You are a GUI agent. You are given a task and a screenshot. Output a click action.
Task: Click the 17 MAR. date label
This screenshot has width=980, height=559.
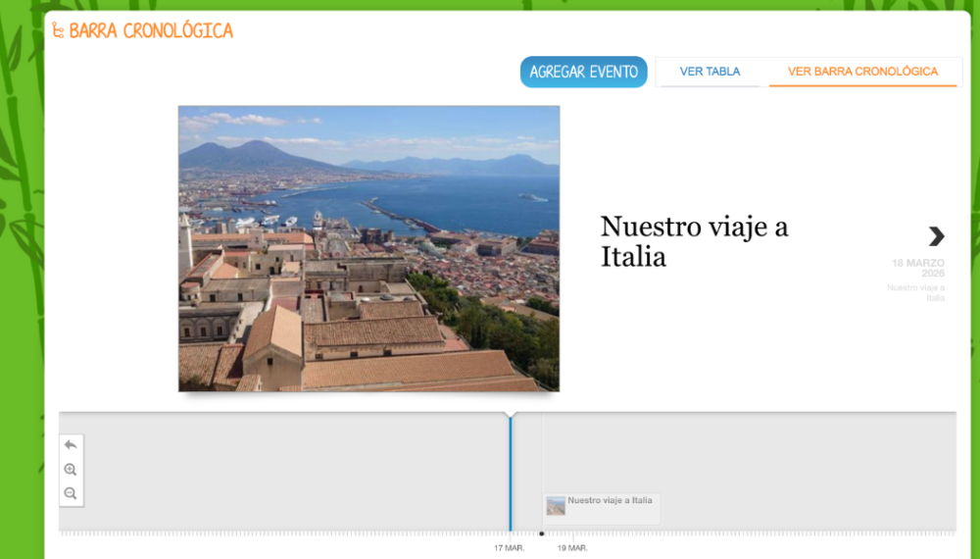click(x=509, y=548)
